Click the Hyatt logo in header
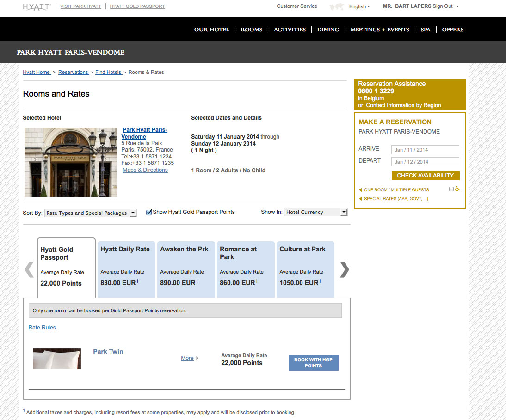Screen dimensions: 506x420 (x=37, y=6)
